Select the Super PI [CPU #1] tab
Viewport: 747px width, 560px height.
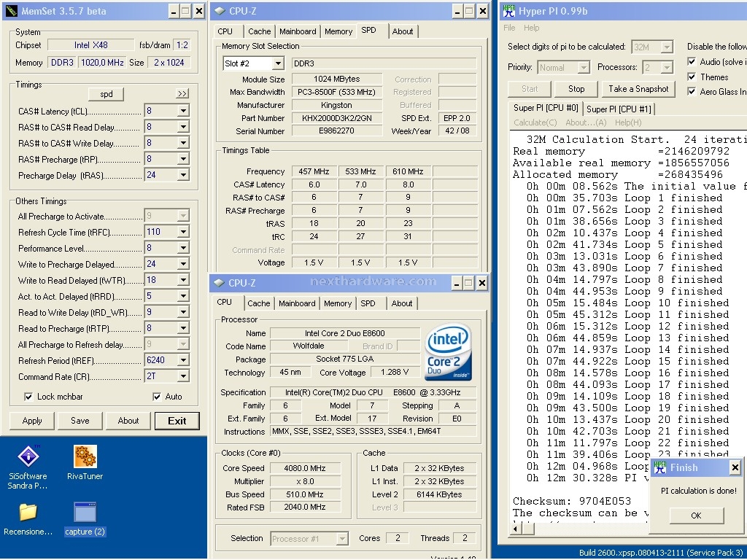(x=619, y=109)
